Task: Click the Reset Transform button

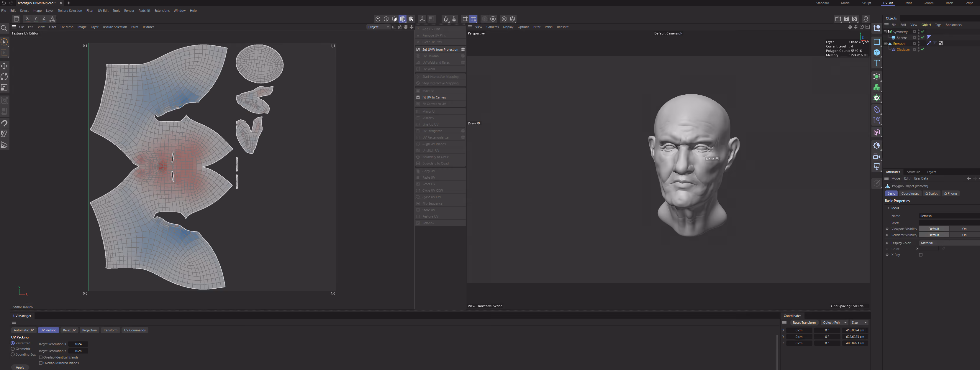Action: [804, 323]
